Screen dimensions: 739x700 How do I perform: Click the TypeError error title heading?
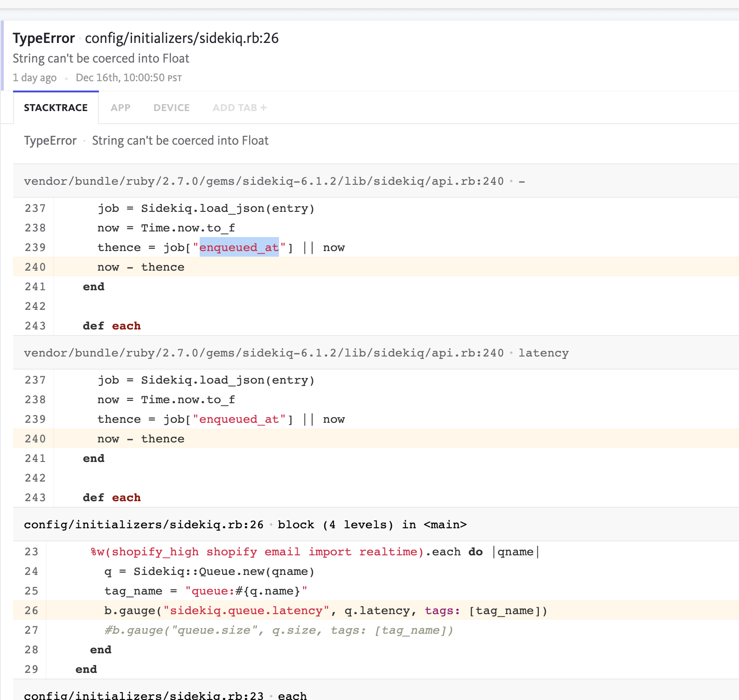[x=44, y=38]
